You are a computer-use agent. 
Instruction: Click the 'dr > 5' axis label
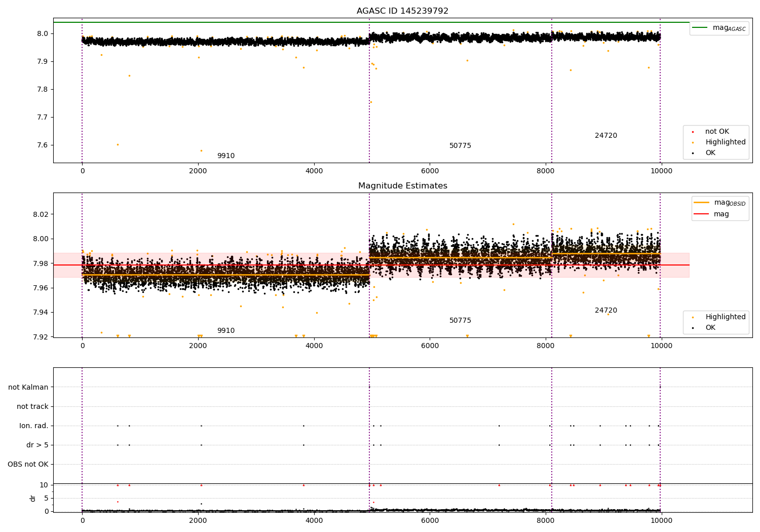(x=37, y=445)
